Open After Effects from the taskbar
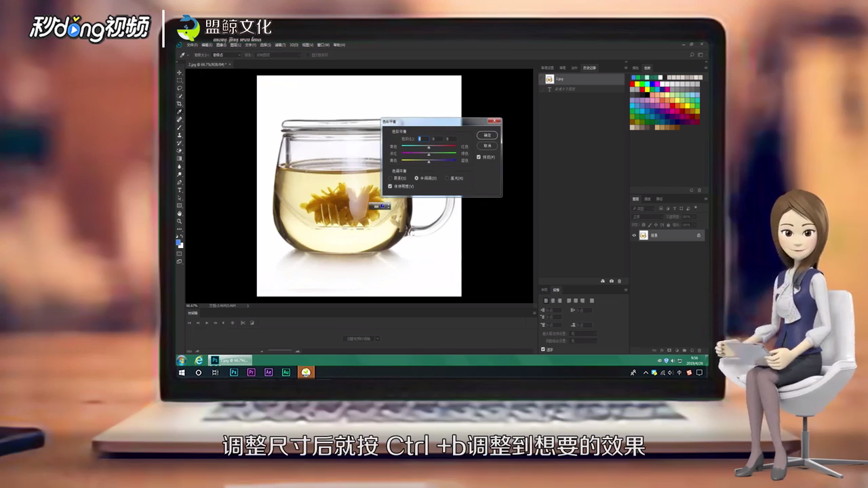 pyautogui.click(x=269, y=372)
